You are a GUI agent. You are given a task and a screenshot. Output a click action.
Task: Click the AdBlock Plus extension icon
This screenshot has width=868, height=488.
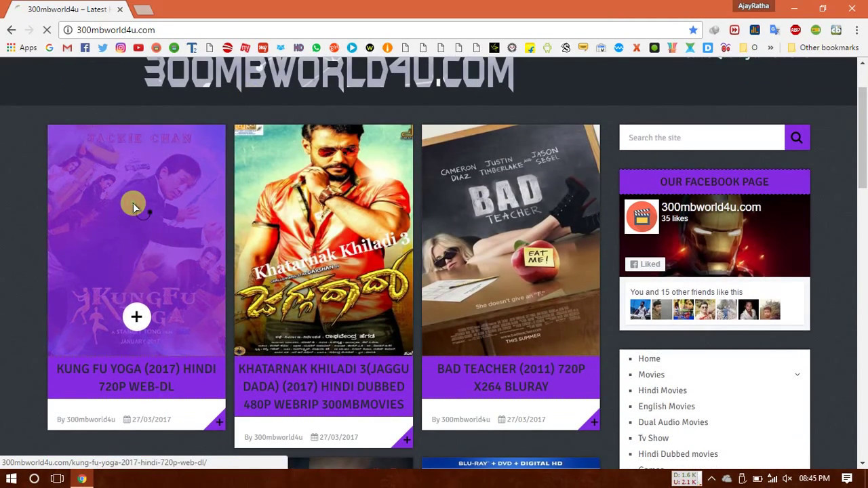795,30
